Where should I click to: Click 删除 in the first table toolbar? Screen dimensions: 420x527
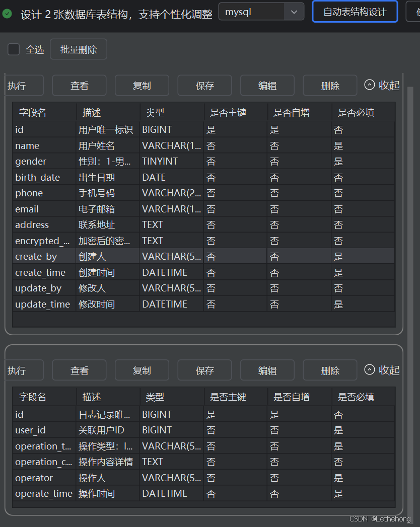point(330,86)
